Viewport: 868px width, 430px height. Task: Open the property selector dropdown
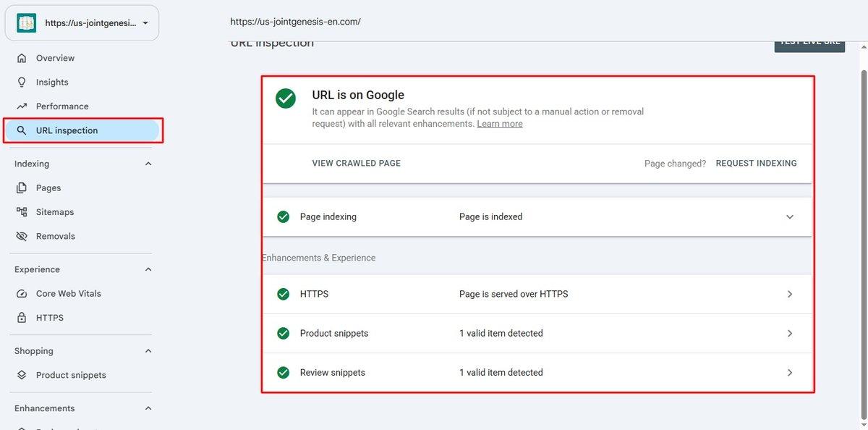[82, 23]
